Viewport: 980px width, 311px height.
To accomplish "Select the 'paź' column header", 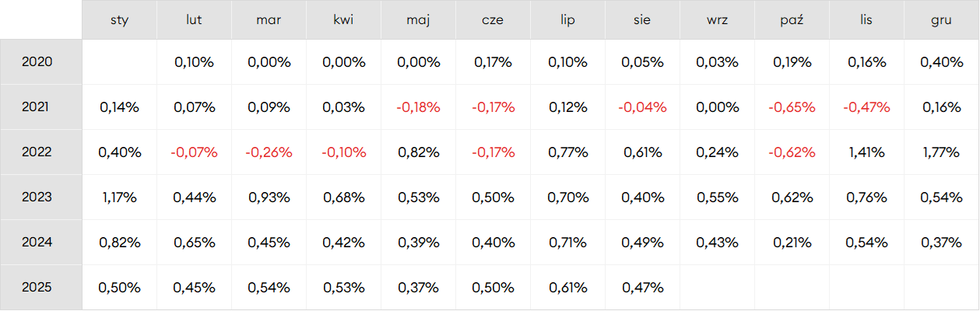I will tap(792, 19).
